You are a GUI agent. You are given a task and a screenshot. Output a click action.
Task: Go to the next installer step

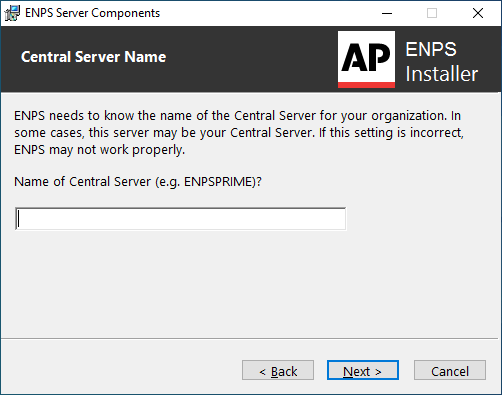pyautogui.click(x=363, y=370)
